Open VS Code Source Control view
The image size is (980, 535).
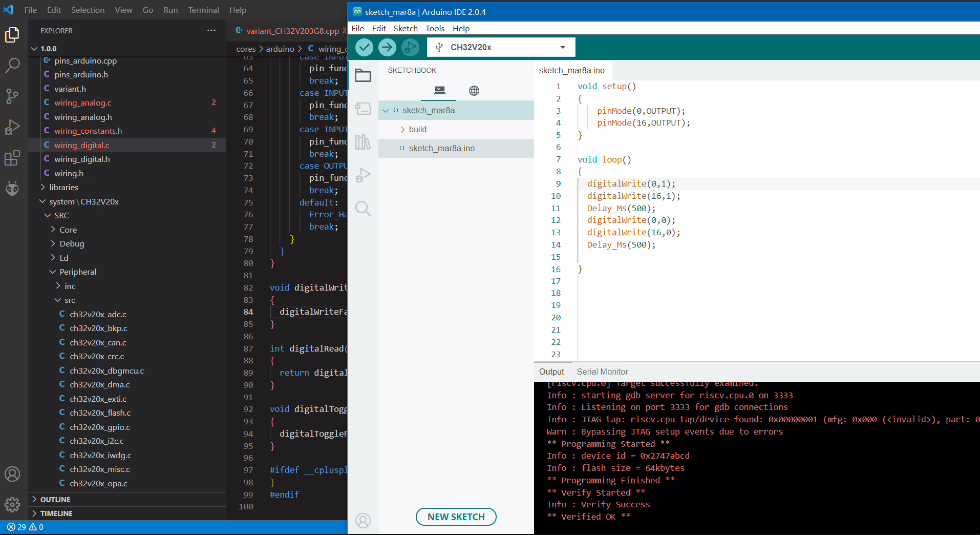click(12, 96)
